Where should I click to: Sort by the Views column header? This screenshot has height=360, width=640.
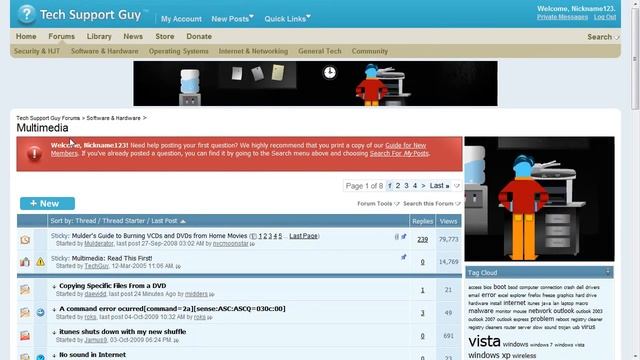(x=448, y=221)
